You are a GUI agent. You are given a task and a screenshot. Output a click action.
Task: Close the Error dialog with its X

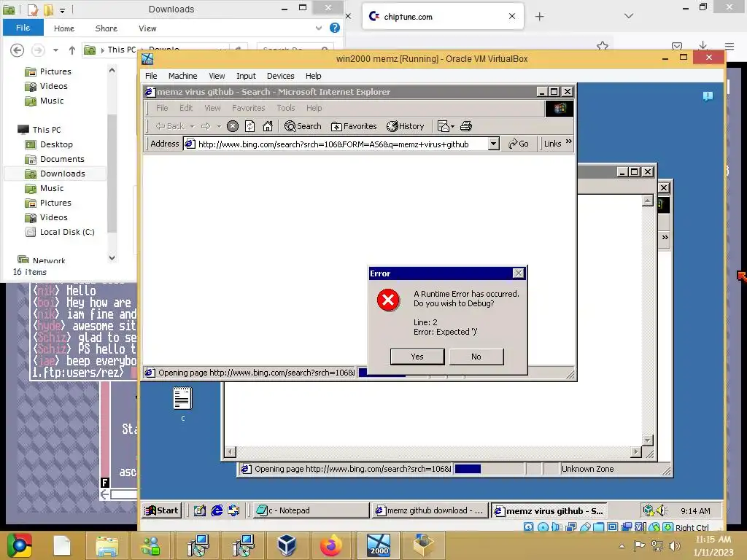(518, 273)
